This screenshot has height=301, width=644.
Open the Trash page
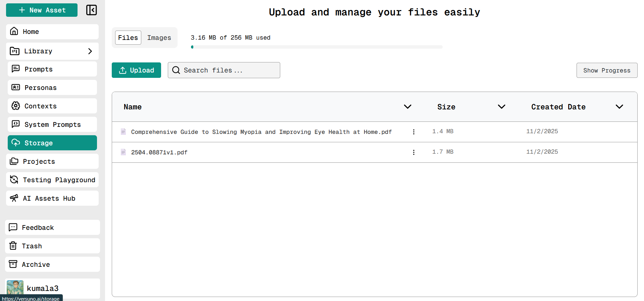pyautogui.click(x=52, y=246)
